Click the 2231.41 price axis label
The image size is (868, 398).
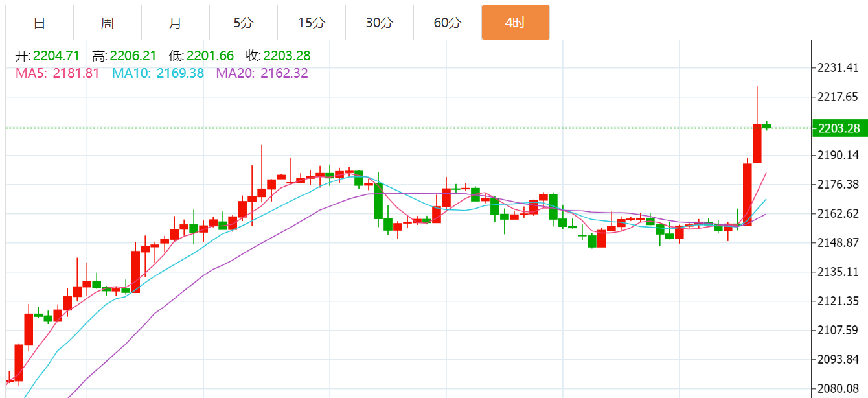[x=838, y=68]
